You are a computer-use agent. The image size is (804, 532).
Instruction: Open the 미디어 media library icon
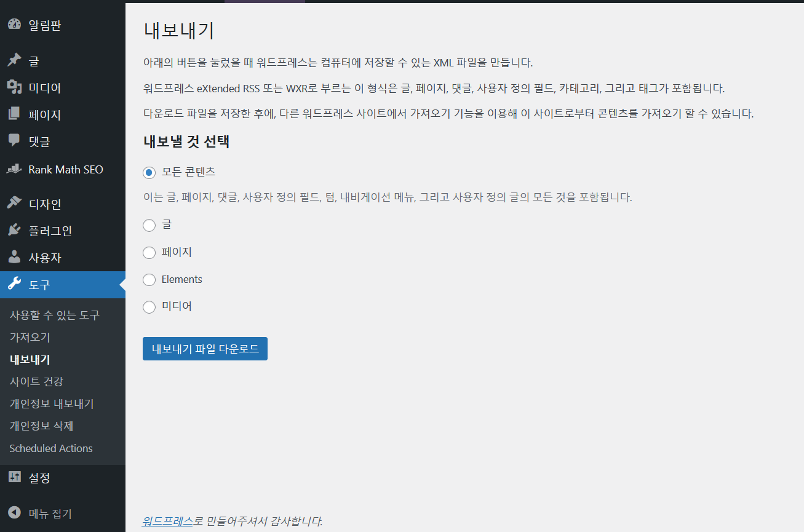click(x=14, y=87)
